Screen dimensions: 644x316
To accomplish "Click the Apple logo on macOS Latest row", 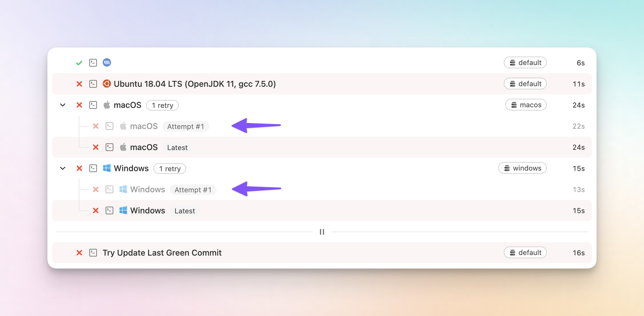I will click(123, 147).
